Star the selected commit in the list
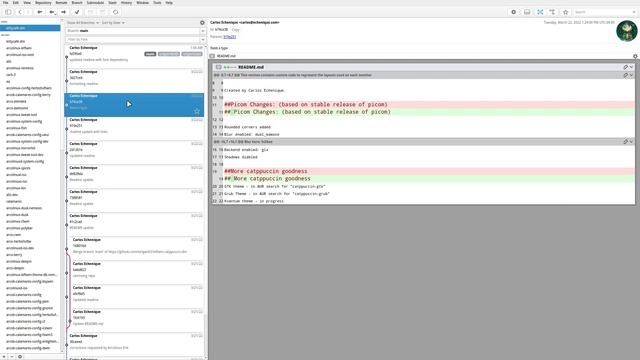Viewport: 640px width, 360px height. pyautogui.click(x=197, y=111)
